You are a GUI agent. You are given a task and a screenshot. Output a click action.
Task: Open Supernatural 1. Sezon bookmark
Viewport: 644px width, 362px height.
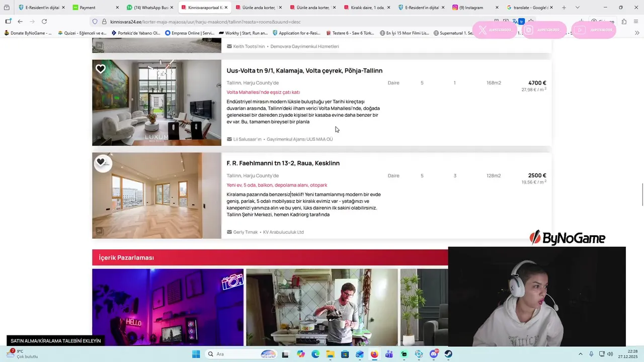454,33
